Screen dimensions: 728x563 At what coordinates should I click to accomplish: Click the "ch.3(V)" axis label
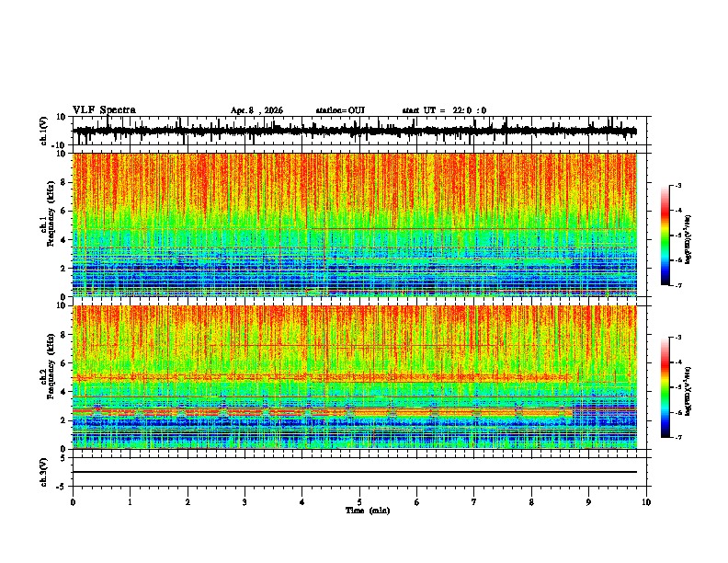click(x=44, y=472)
